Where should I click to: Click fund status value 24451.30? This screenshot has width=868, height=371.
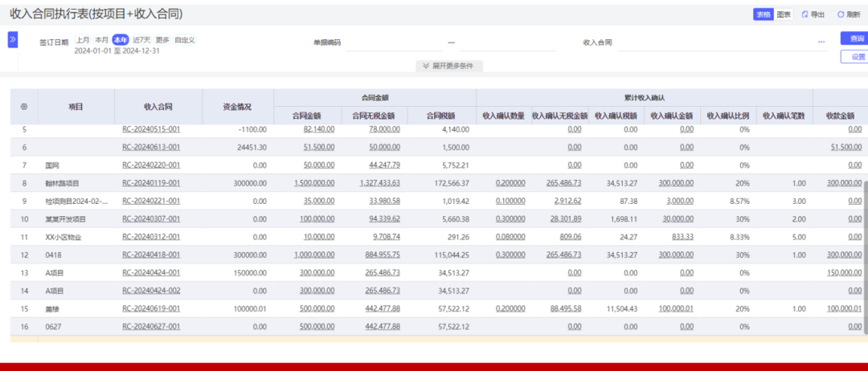(x=253, y=147)
